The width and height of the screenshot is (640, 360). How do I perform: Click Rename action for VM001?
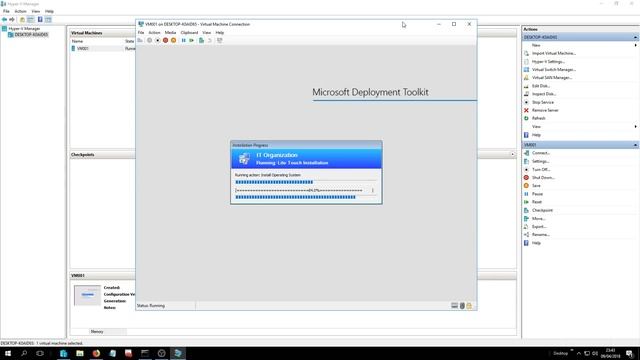click(x=540, y=235)
